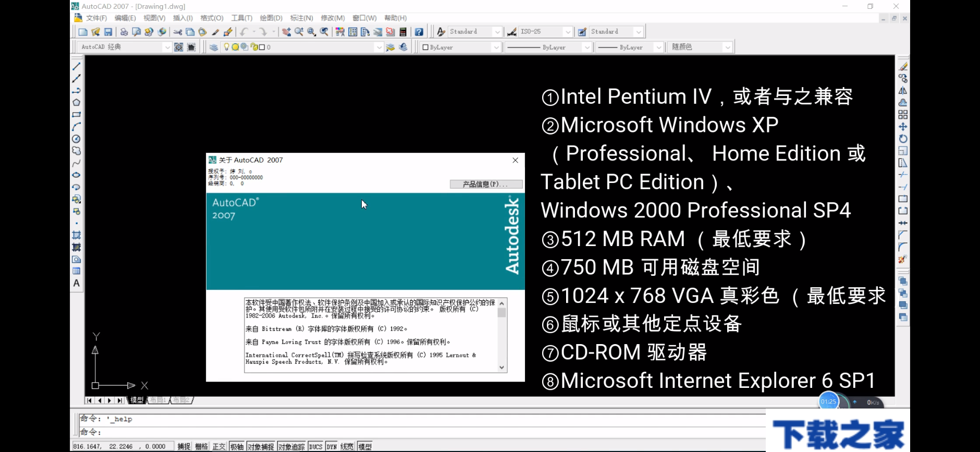
Task: Select the Array tool in modify toolbar
Action: click(903, 115)
